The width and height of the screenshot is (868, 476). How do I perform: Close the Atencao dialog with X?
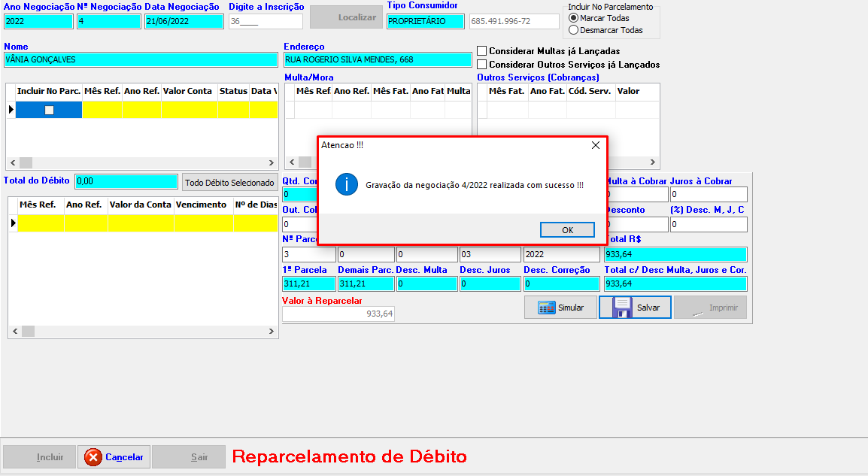click(x=595, y=145)
